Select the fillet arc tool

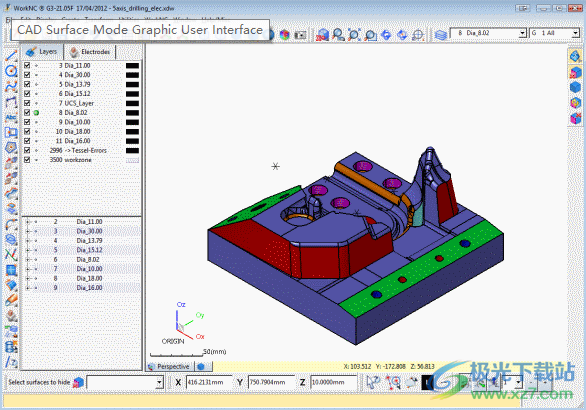[11, 224]
